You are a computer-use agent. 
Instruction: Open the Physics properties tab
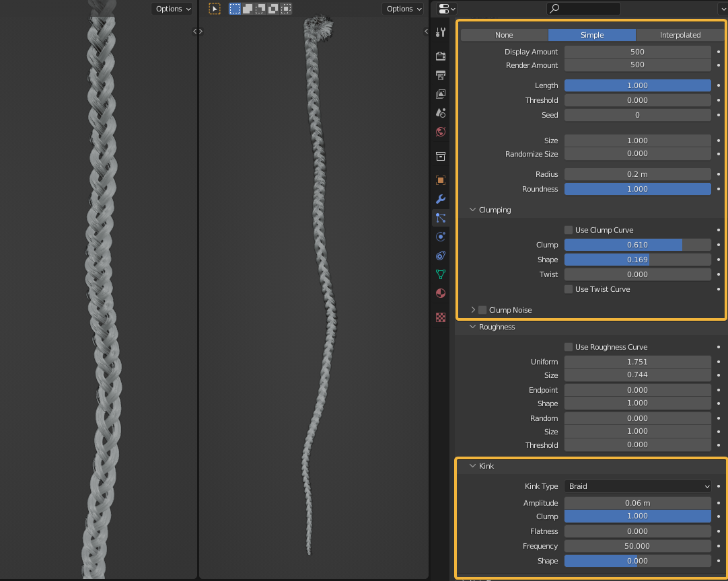tap(440, 237)
